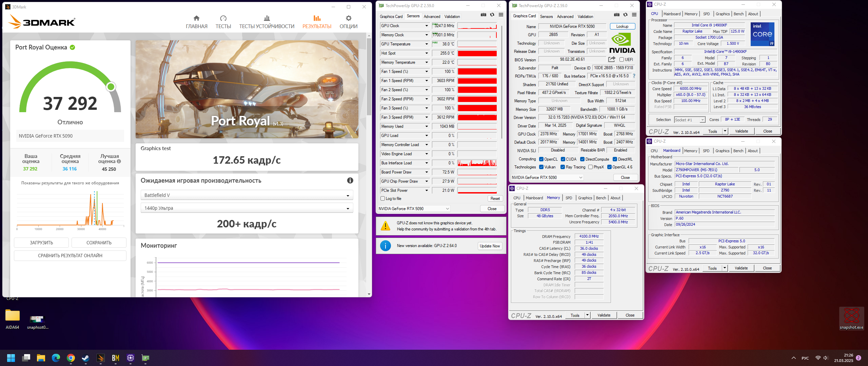Toggle the DirectCompute checkbox
The image size is (868, 366).
coord(582,159)
